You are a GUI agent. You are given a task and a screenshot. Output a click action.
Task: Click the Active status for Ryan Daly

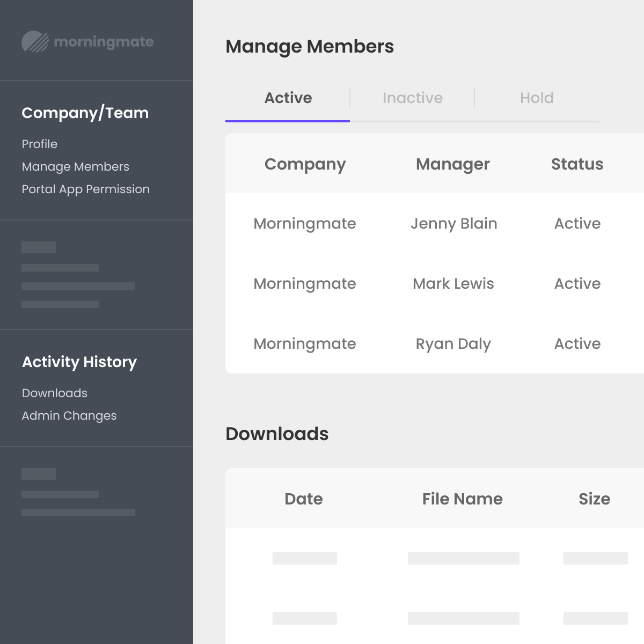(x=577, y=343)
